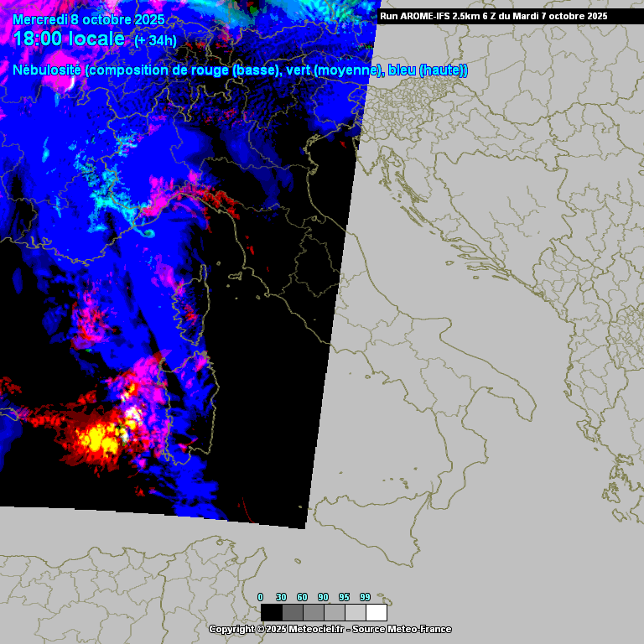The height and width of the screenshot is (644, 644).
Task: Click the legend value label 99
Action: 366,597
